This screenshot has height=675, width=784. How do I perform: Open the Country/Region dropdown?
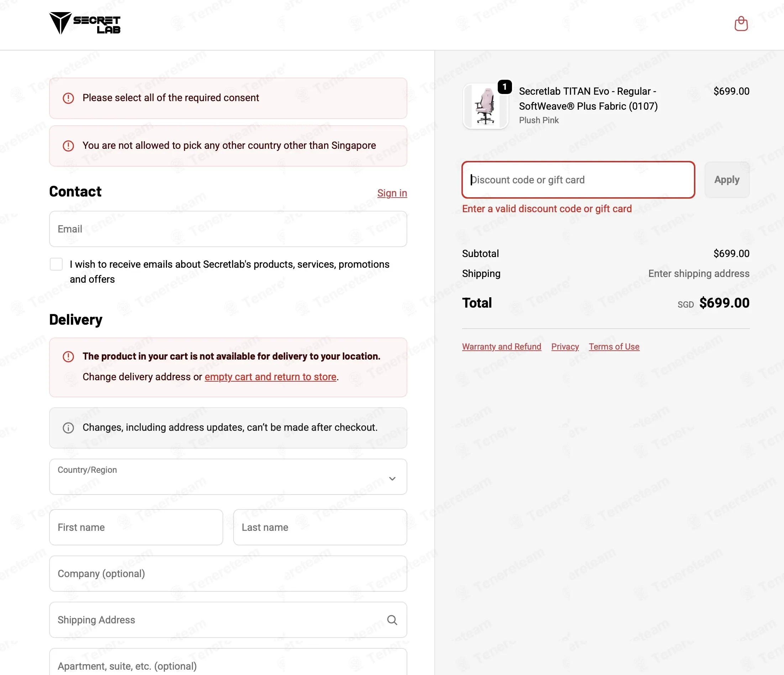point(228,477)
